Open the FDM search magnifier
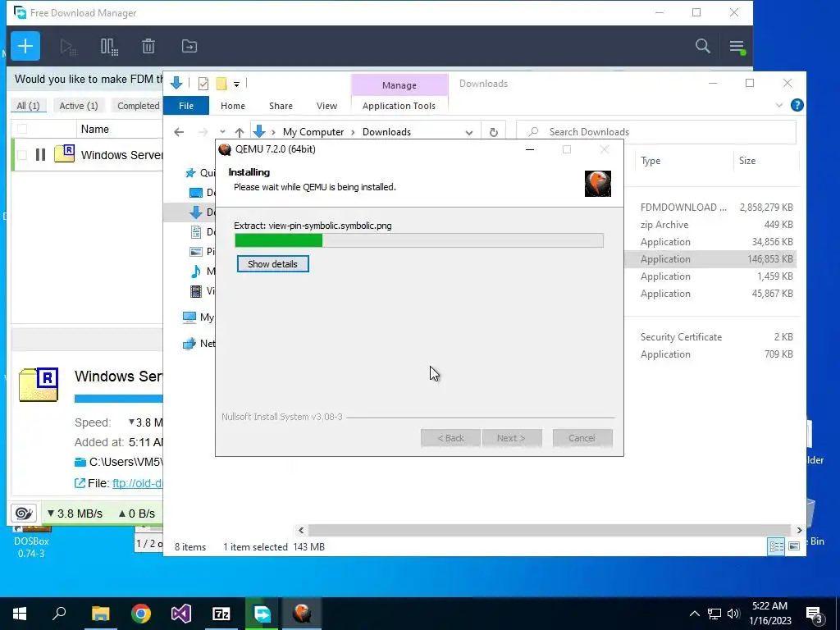840x630 pixels. tap(703, 46)
